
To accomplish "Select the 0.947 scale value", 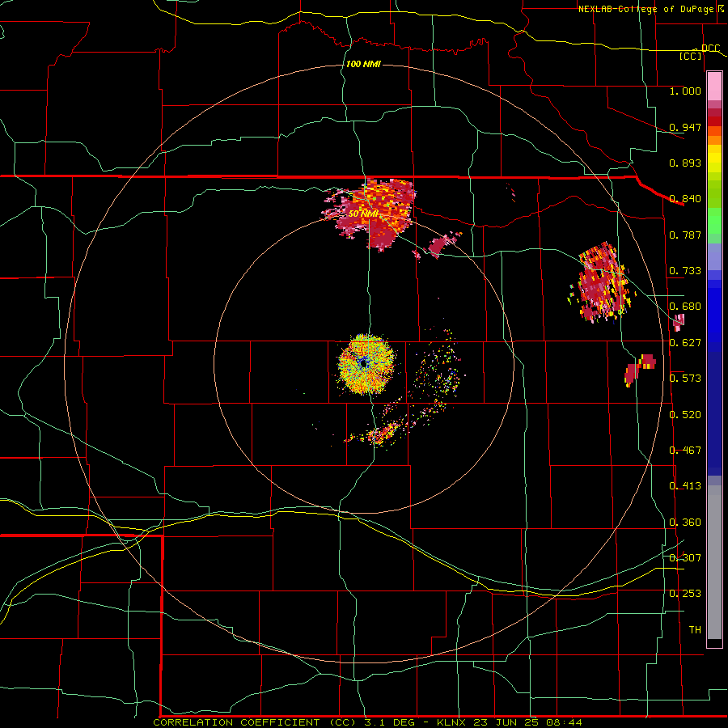I will (x=685, y=127).
